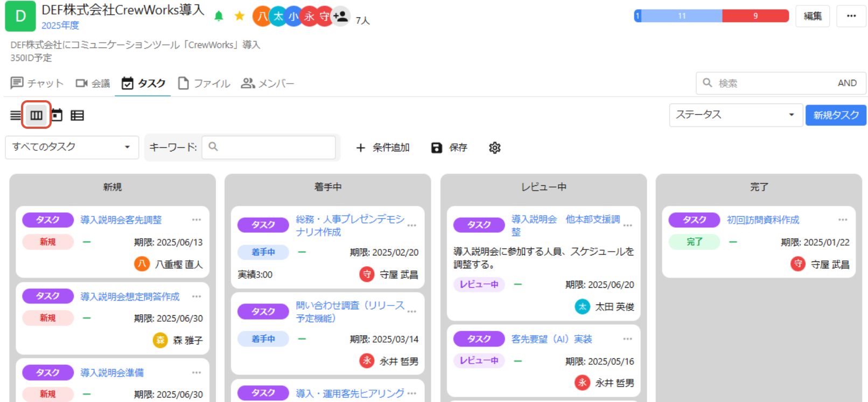The height and width of the screenshot is (402, 868).
Task: Click the blue segment of progress bar
Action: click(x=638, y=16)
